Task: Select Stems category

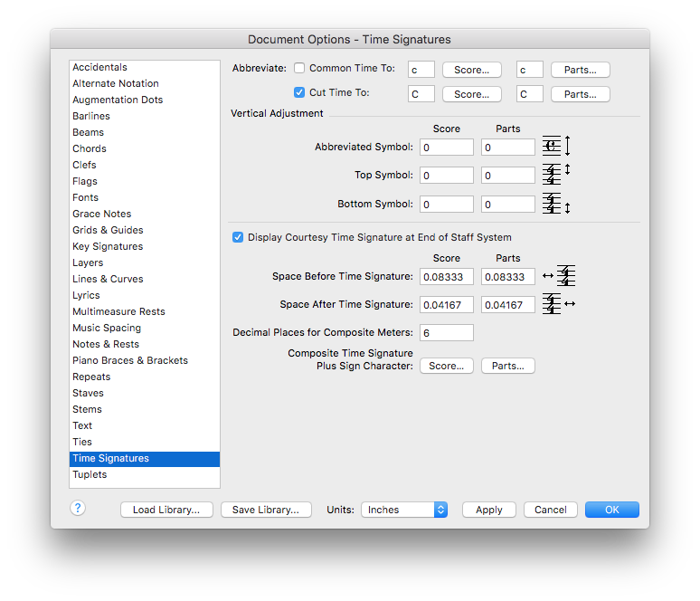Action: tap(145, 410)
